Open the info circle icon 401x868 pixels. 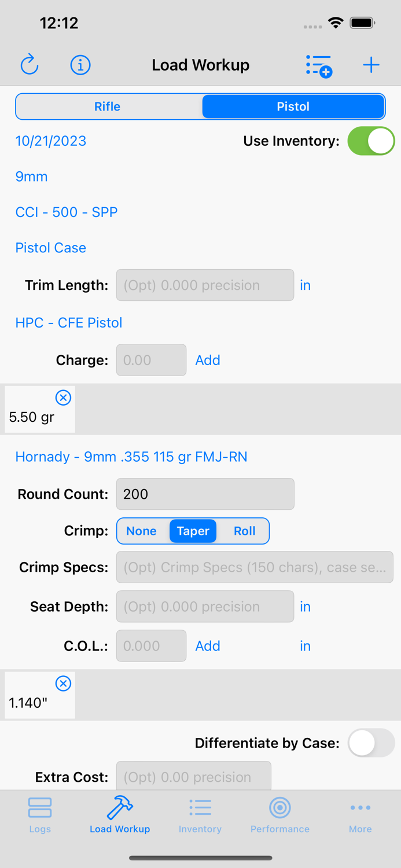coord(80,65)
